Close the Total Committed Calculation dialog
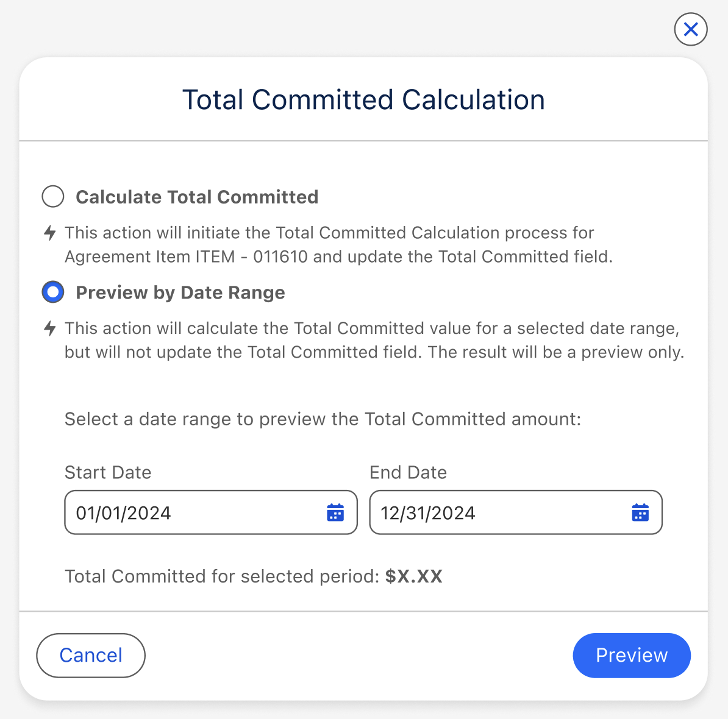Image resolution: width=728 pixels, height=719 pixels. click(x=690, y=29)
